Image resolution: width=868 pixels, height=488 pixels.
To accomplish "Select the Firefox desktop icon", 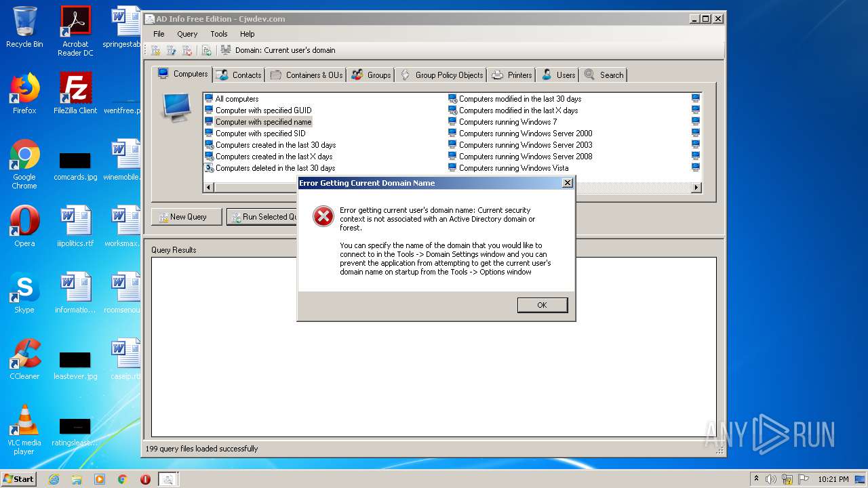I will [24, 94].
